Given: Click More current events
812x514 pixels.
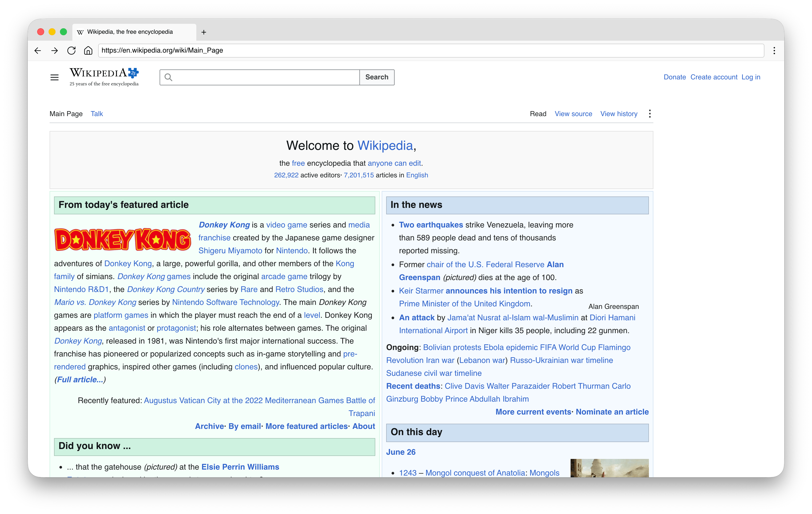Looking at the screenshot, I should [x=533, y=412].
